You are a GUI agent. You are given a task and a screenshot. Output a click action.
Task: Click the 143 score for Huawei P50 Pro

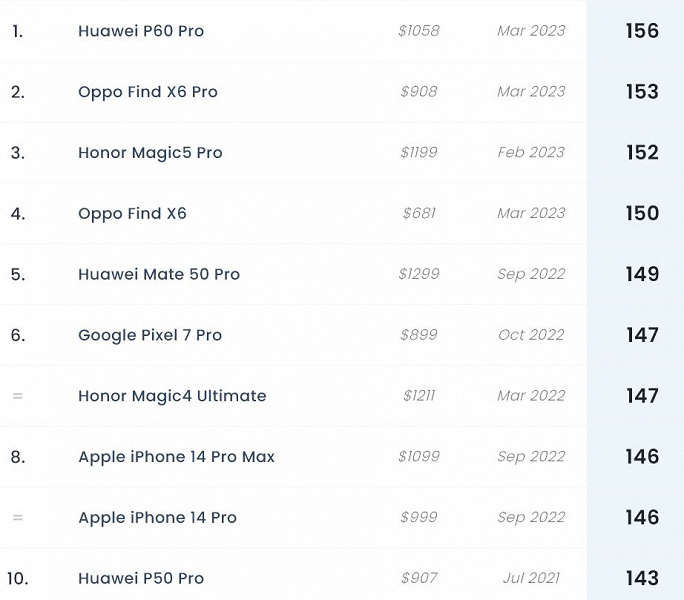[642, 578]
